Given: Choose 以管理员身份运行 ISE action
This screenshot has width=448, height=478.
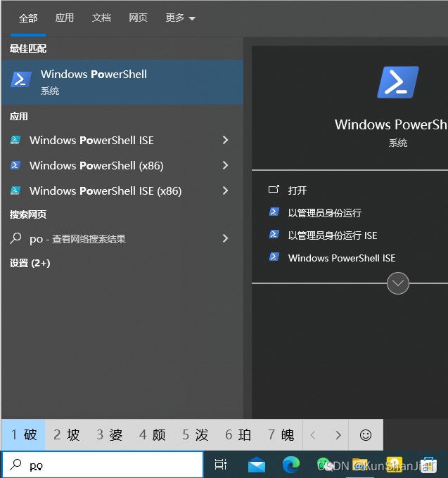Looking at the screenshot, I should click(x=333, y=235).
